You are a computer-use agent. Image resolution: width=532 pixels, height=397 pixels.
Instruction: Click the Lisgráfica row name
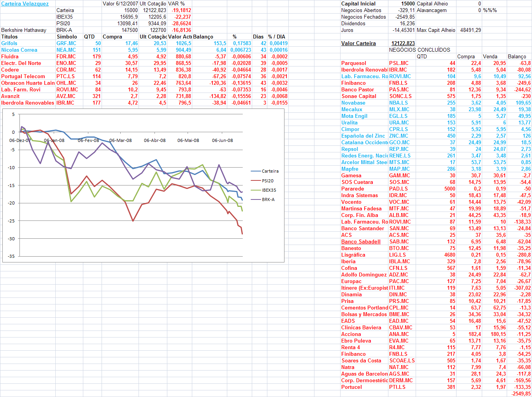click(353, 255)
